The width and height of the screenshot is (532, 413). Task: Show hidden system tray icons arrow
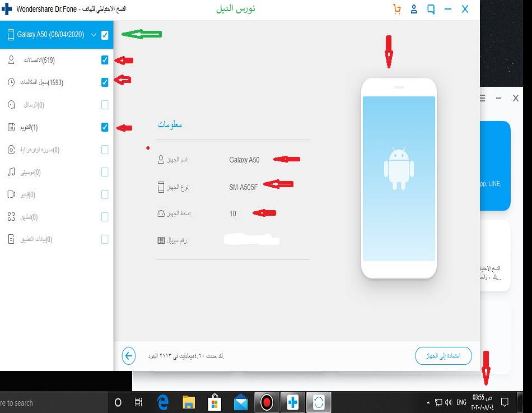[x=428, y=402]
